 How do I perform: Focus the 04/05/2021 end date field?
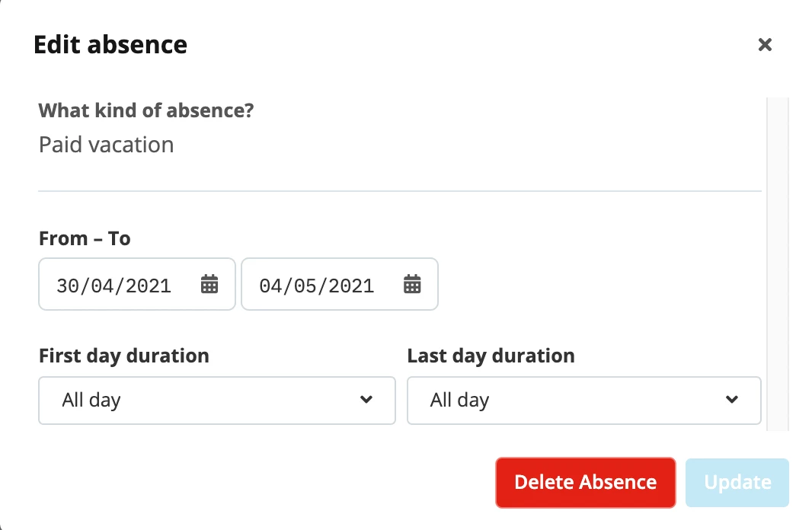[340, 284]
